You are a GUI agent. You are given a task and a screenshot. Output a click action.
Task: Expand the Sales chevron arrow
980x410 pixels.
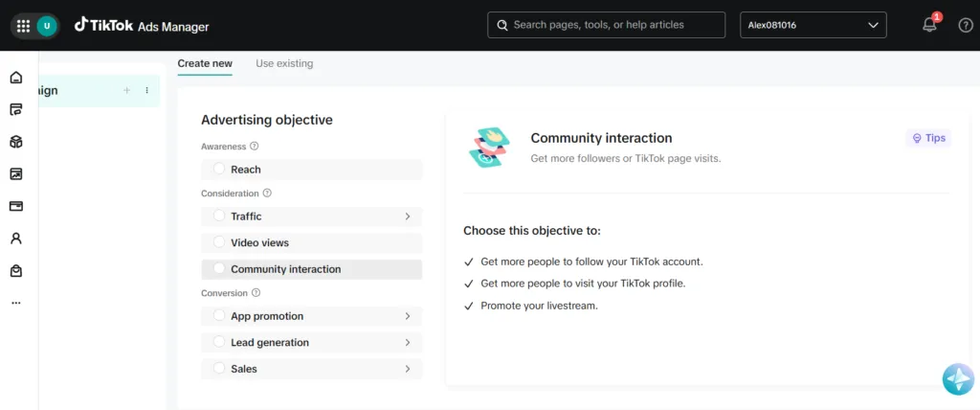408,369
